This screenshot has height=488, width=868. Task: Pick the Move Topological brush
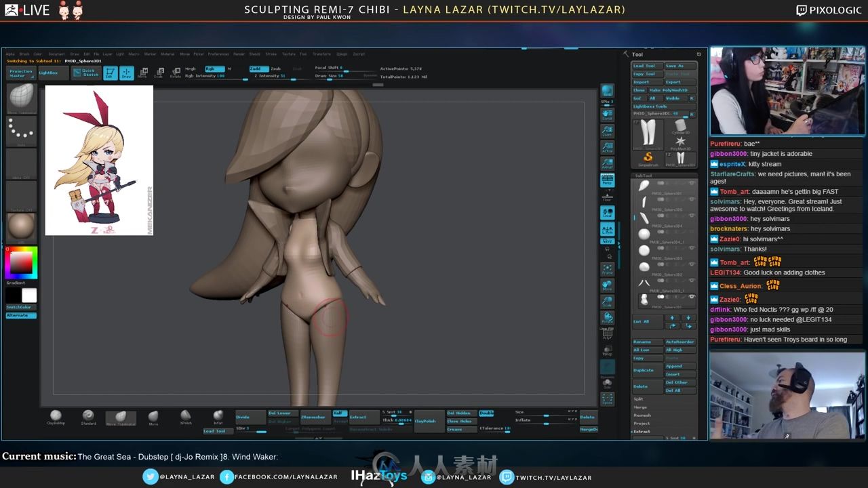(x=121, y=418)
